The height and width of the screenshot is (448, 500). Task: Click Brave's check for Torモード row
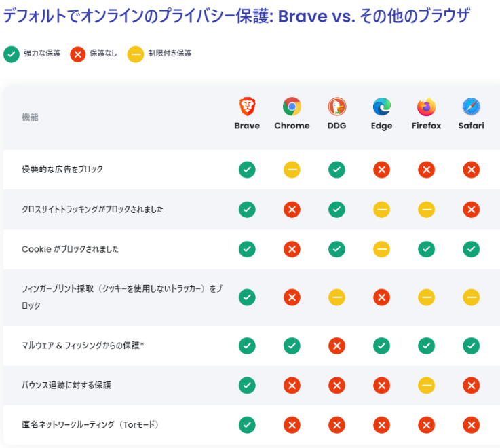(247, 425)
